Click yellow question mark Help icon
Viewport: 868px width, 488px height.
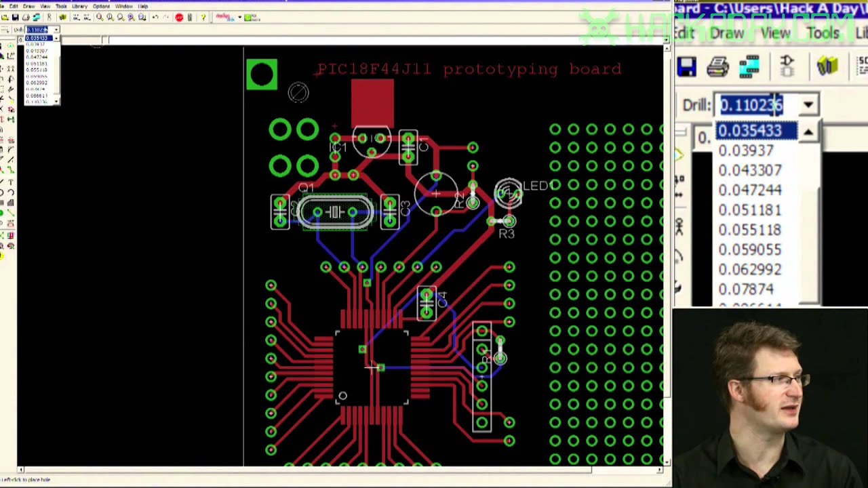click(x=203, y=17)
